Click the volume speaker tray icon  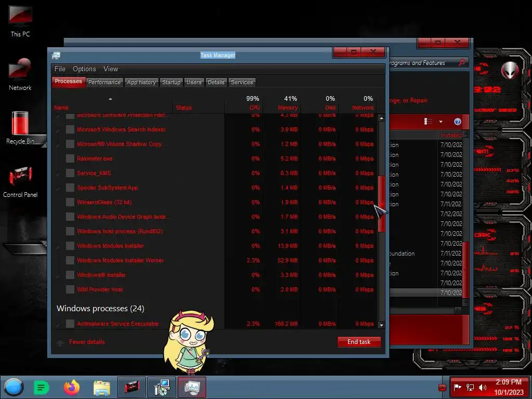point(483,388)
